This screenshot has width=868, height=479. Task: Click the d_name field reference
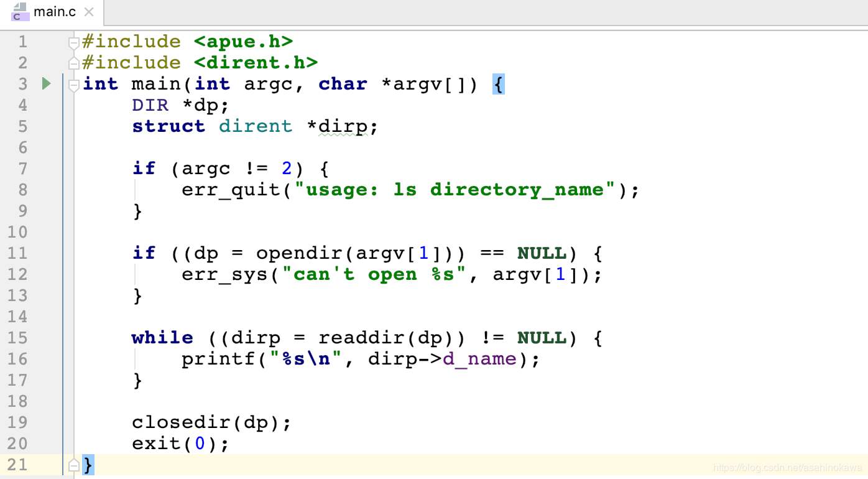pyautogui.click(x=479, y=359)
